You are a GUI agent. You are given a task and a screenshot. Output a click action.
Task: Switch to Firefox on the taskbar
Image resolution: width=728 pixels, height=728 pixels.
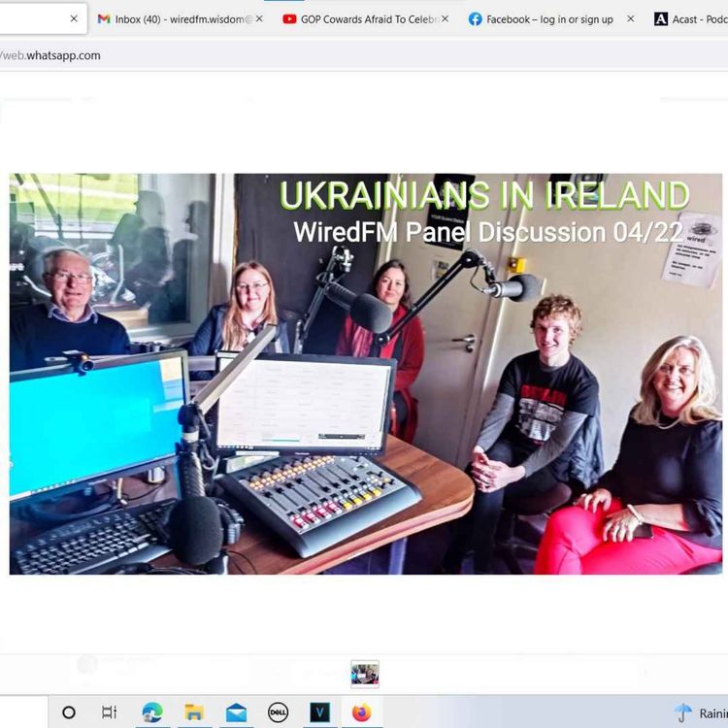click(x=362, y=712)
